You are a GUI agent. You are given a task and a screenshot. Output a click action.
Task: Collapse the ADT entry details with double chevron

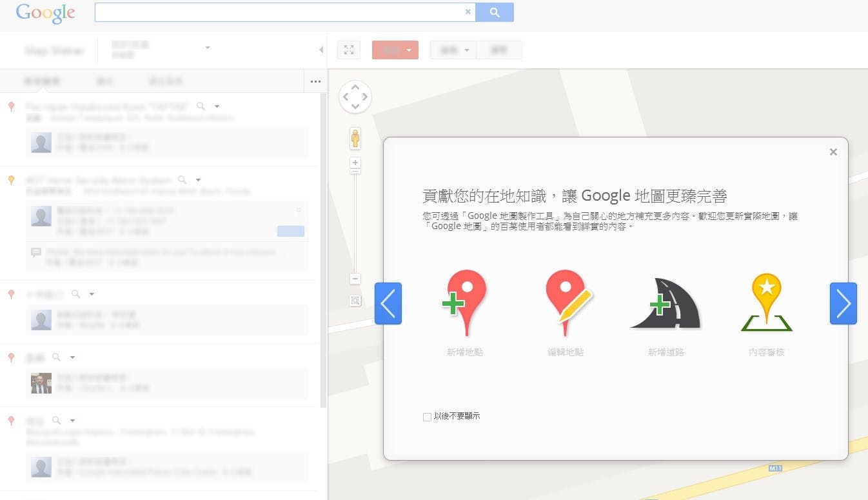(x=299, y=210)
